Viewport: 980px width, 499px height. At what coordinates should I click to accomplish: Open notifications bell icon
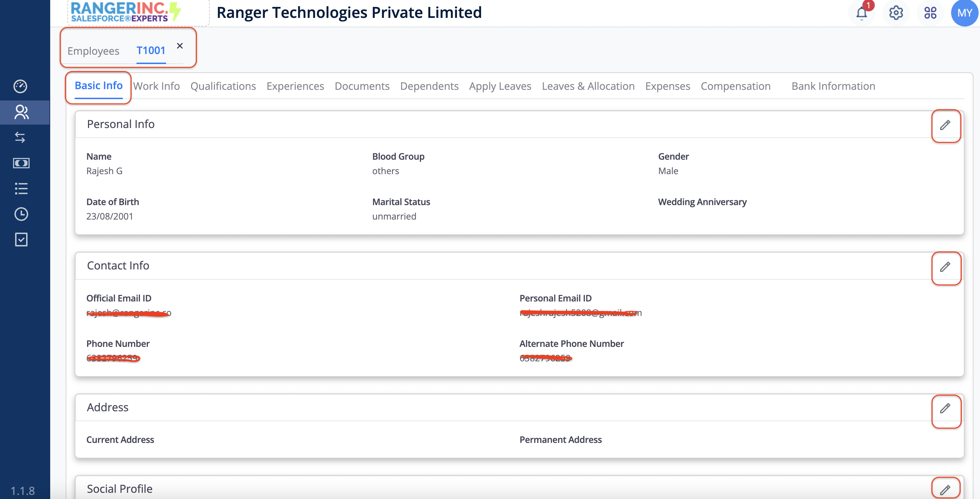click(861, 13)
